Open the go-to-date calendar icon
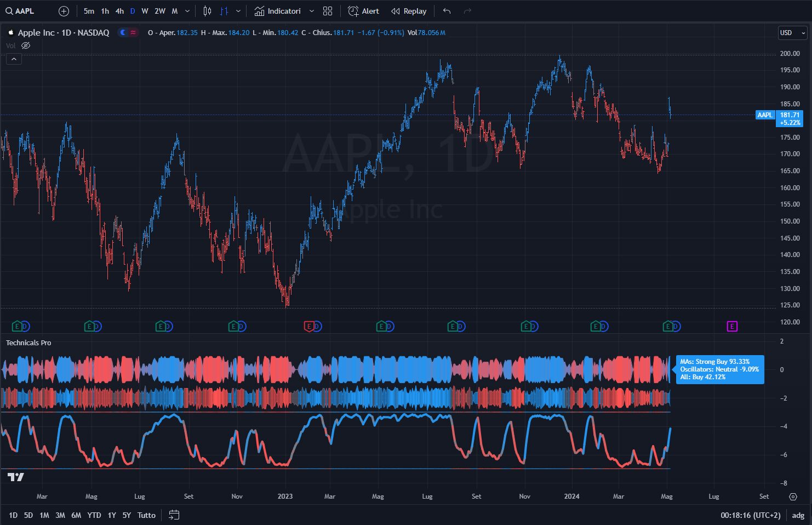This screenshot has height=525, width=812. click(x=174, y=515)
